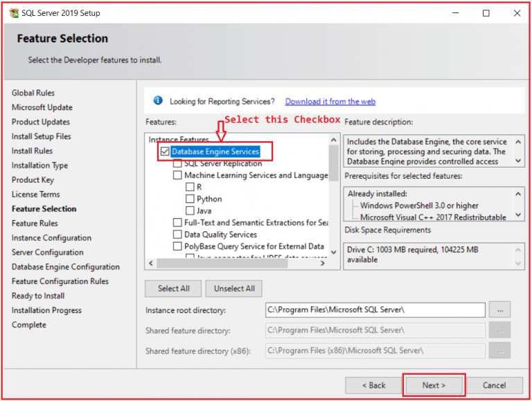Image resolution: width=532 pixels, height=401 pixels.
Task: Select Global Rules step in sidebar
Action: point(33,93)
